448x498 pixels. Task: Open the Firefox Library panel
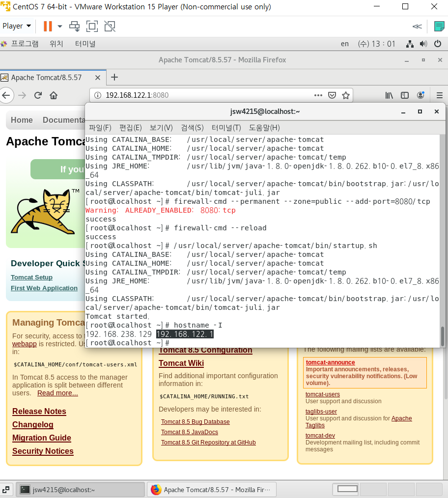tap(389, 95)
